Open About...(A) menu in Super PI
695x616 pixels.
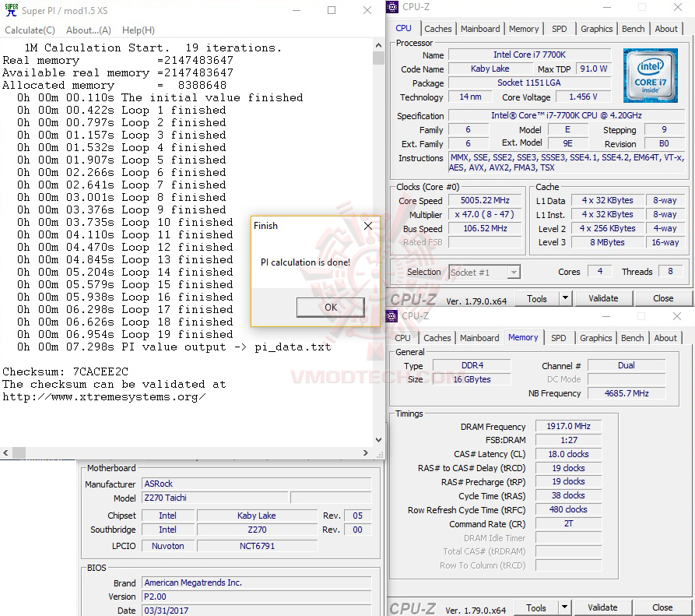pos(88,30)
